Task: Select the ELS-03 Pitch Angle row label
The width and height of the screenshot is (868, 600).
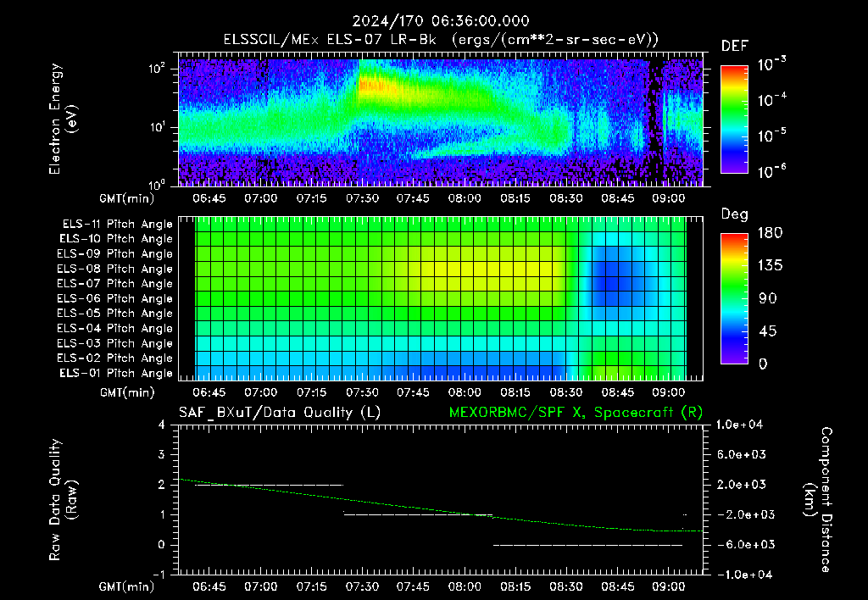Action: 114,344
